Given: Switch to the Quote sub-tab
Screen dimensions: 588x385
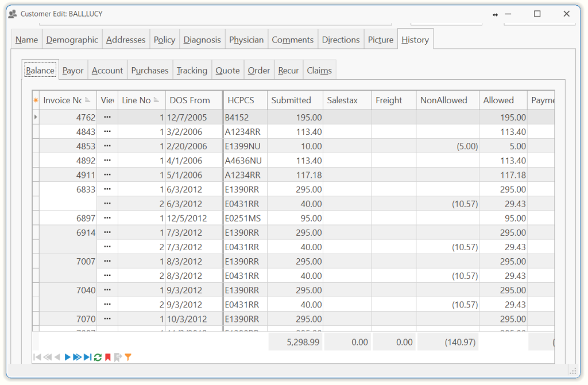Looking at the screenshot, I should tap(227, 71).
